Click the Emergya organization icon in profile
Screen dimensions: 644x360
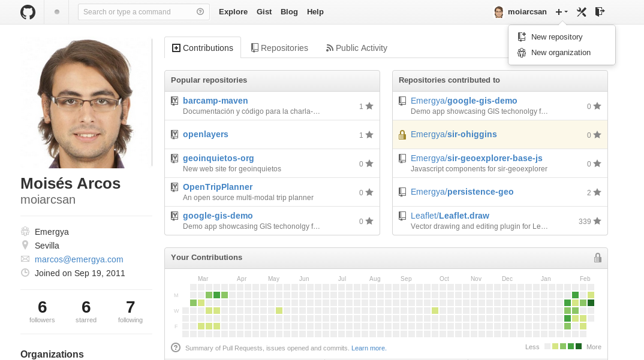[x=25, y=232]
